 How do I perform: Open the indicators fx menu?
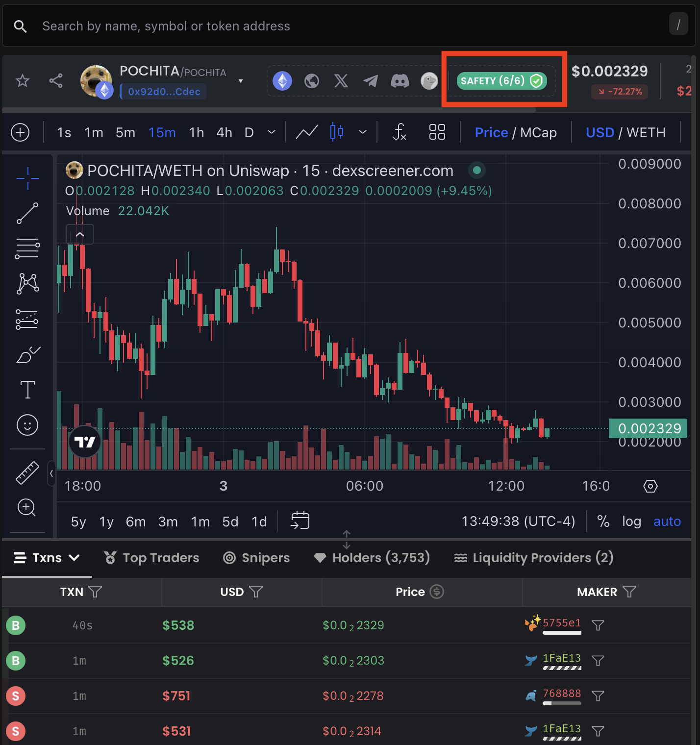tap(400, 132)
